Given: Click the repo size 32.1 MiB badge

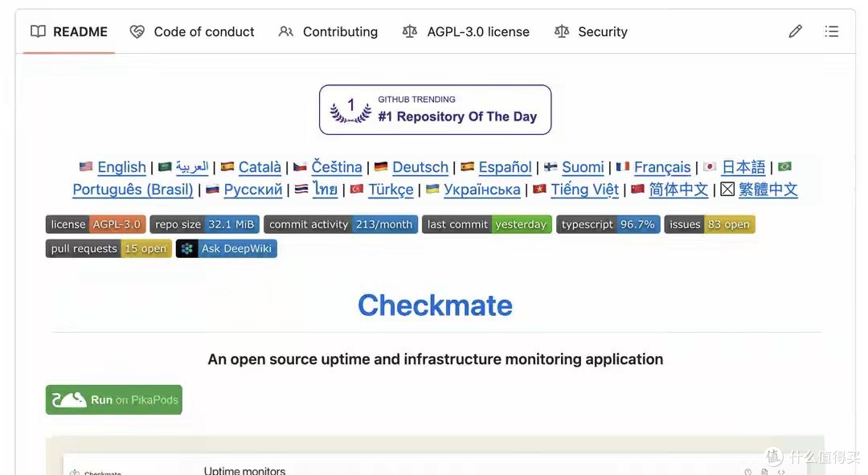Looking at the screenshot, I should click(x=204, y=224).
